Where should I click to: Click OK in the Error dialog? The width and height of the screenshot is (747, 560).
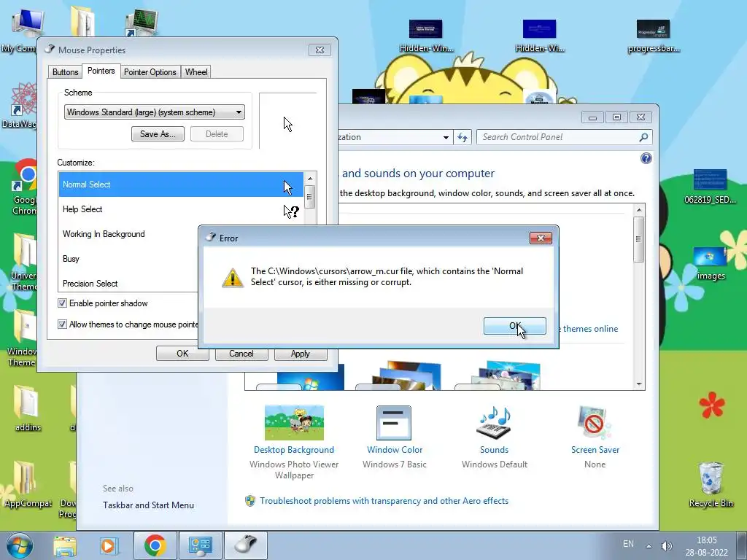[514, 326]
